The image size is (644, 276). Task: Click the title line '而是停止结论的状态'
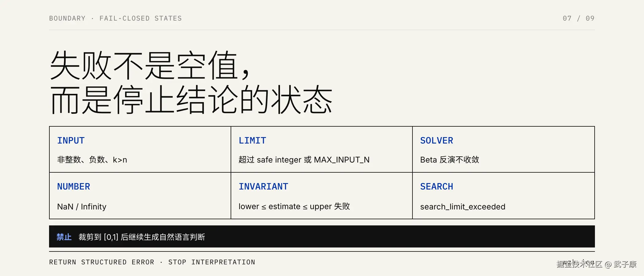click(191, 100)
